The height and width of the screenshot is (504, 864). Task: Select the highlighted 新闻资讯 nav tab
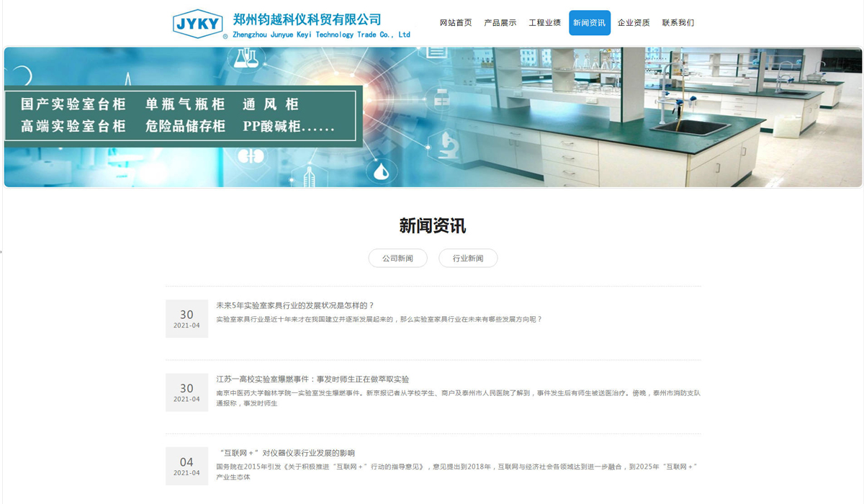tap(589, 23)
